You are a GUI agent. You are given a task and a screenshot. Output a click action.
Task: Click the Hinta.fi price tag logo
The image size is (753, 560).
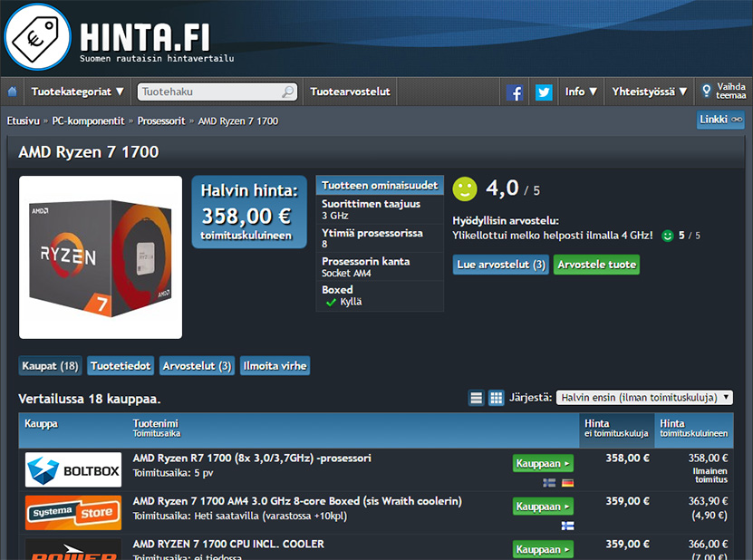click(37, 37)
